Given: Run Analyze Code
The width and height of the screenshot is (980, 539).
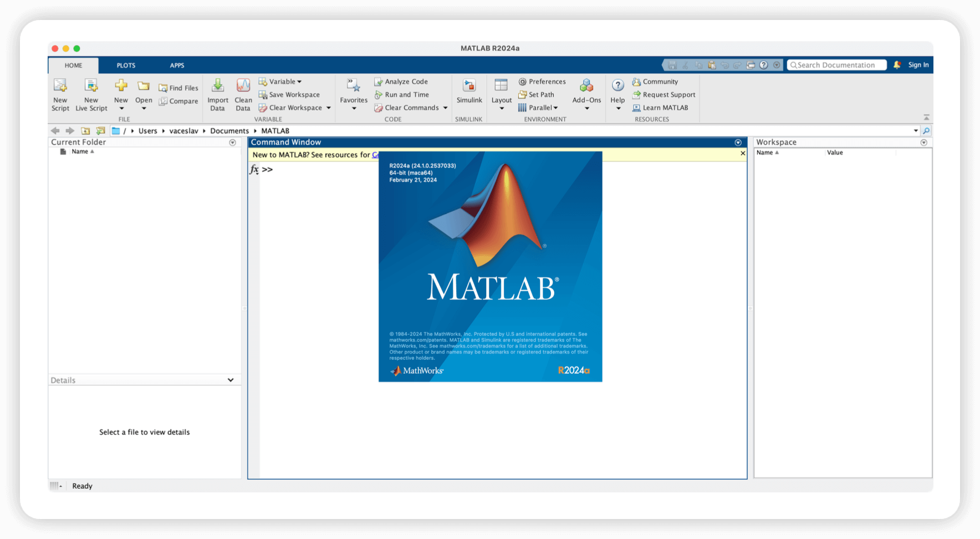Looking at the screenshot, I should click(x=401, y=82).
